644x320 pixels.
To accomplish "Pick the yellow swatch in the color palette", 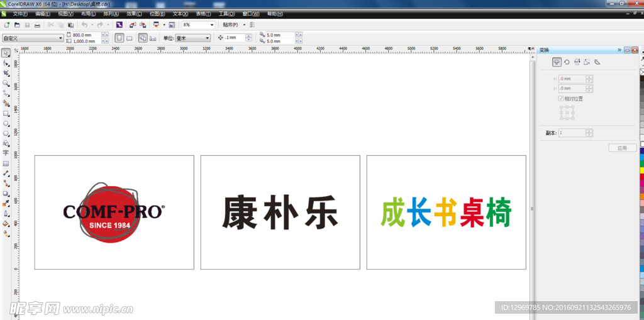I will [x=641, y=169].
